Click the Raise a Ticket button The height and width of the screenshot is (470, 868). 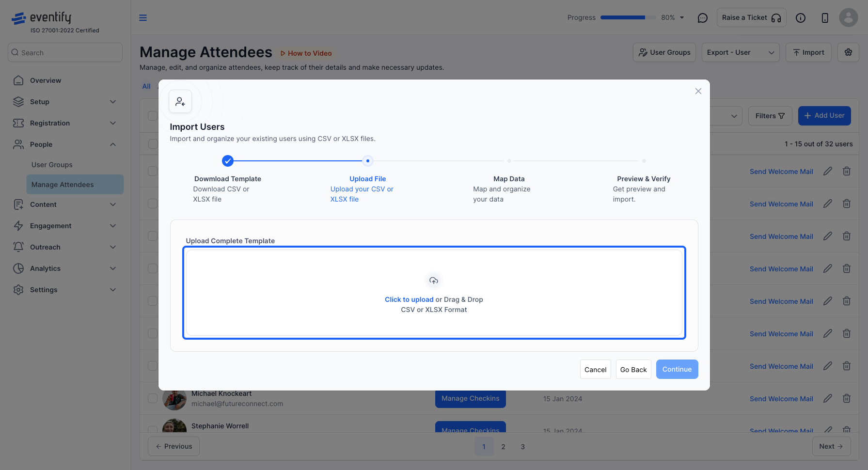tap(751, 18)
